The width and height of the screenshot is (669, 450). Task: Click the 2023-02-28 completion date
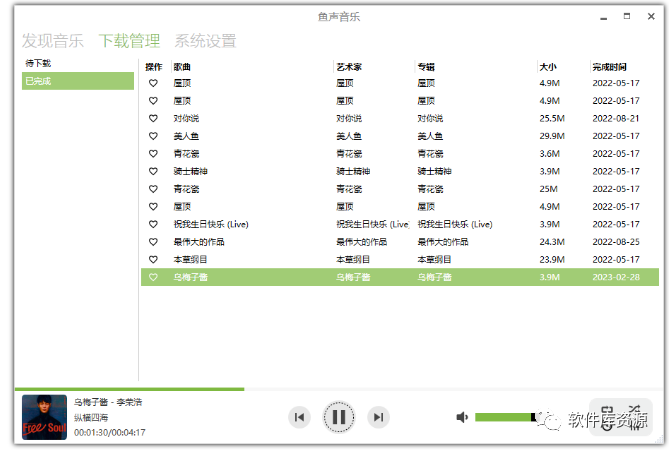click(616, 277)
